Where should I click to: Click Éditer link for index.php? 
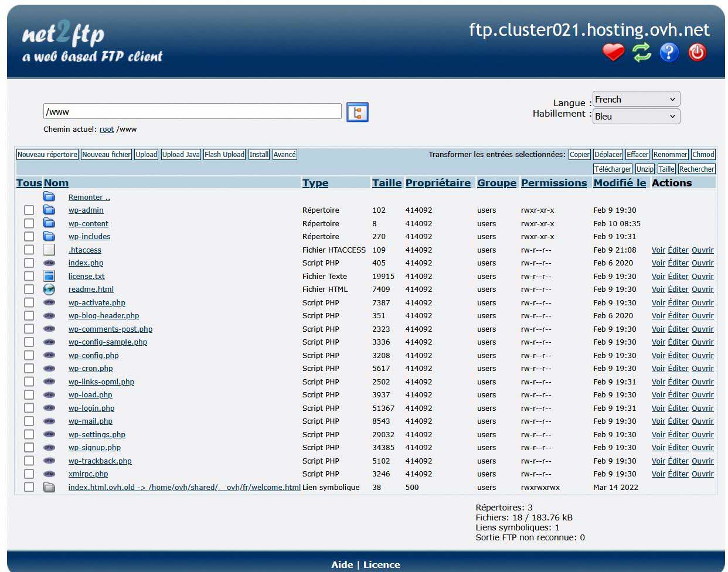[678, 263]
